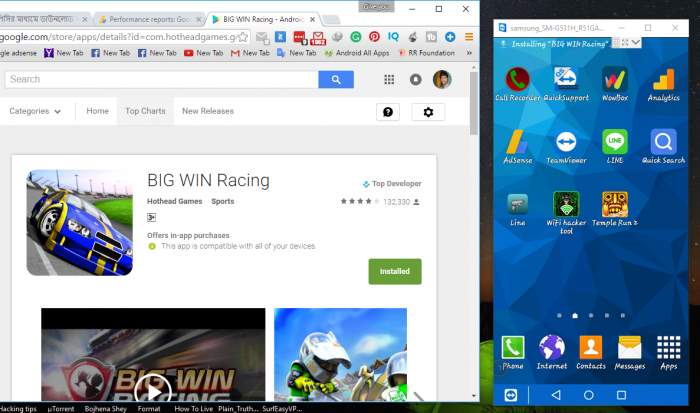This screenshot has height=413, width=700.
Task: Click Top Developer badge
Action: pos(392,184)
